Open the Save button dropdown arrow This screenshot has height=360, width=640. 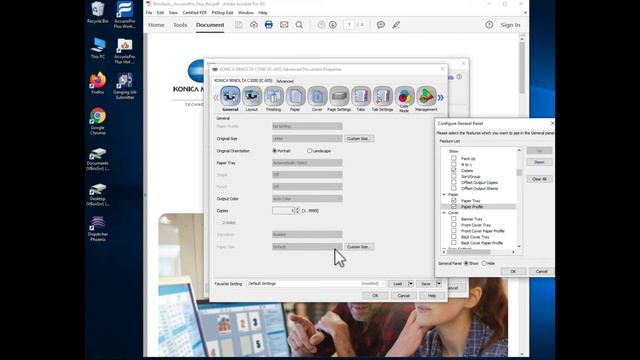(x=439, y=284)
